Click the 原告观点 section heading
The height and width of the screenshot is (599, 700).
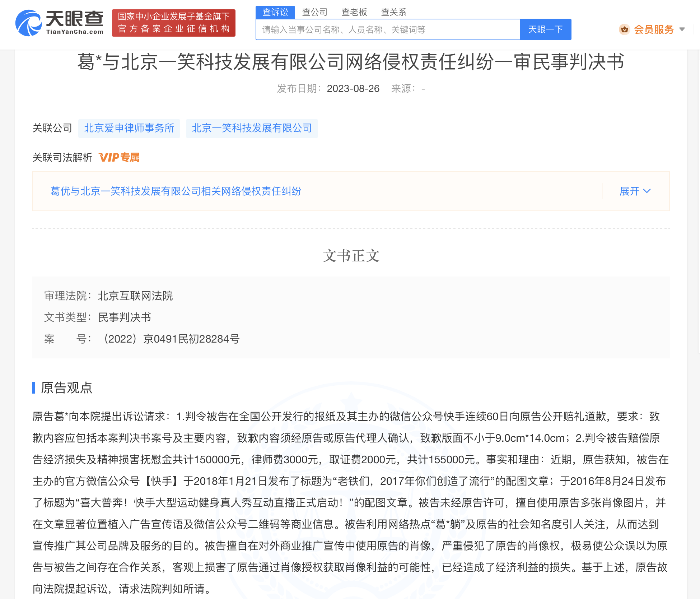[66, 388]
